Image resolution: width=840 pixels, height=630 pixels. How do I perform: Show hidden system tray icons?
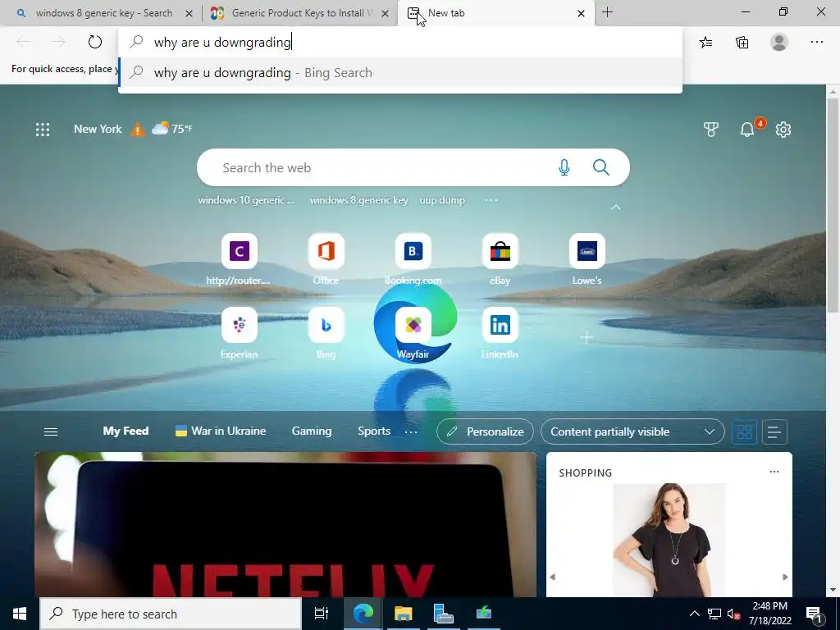pos(694,614)
